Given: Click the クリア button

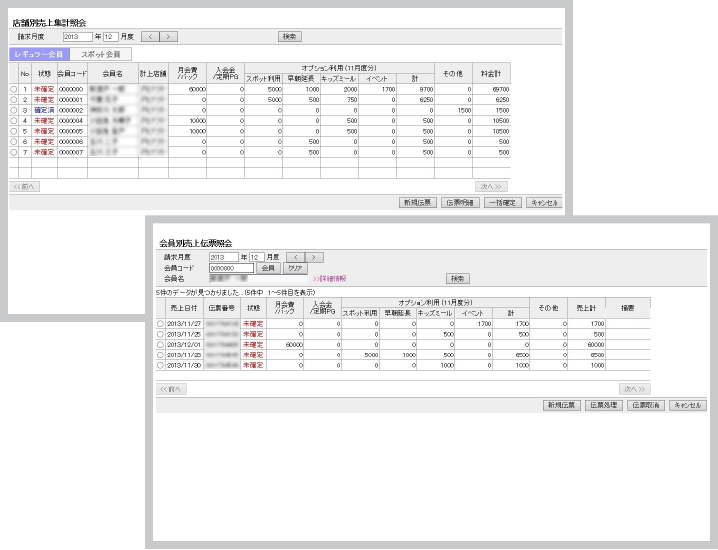Looking at the screenshot, I should [295, 268].
